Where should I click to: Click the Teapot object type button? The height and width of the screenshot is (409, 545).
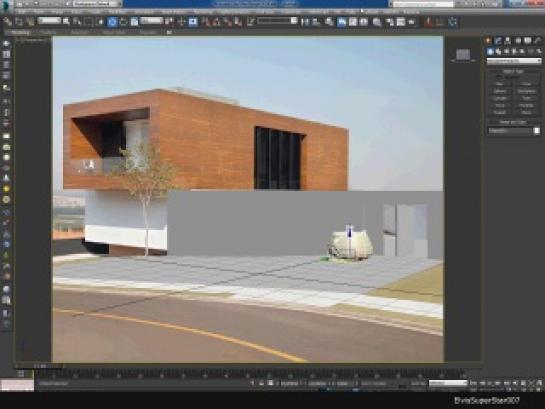coord(500,113)
